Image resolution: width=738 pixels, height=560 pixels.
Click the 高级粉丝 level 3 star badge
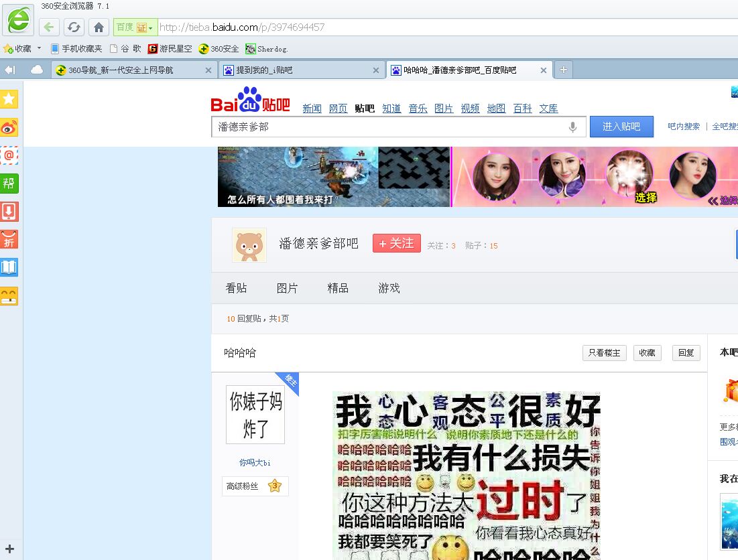click(x=275, y=486)
